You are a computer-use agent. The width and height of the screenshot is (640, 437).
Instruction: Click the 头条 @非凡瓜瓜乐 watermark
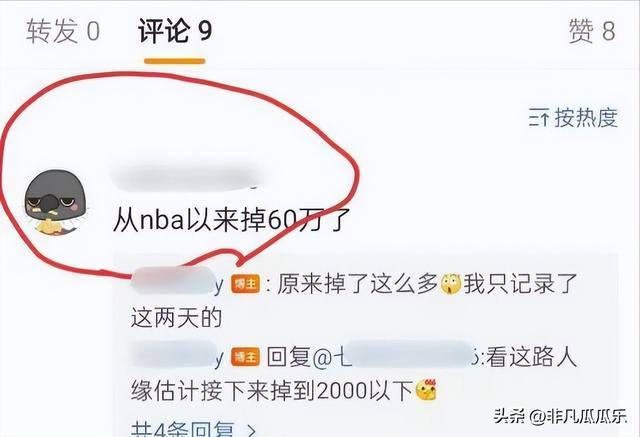(x=560, y=417)
